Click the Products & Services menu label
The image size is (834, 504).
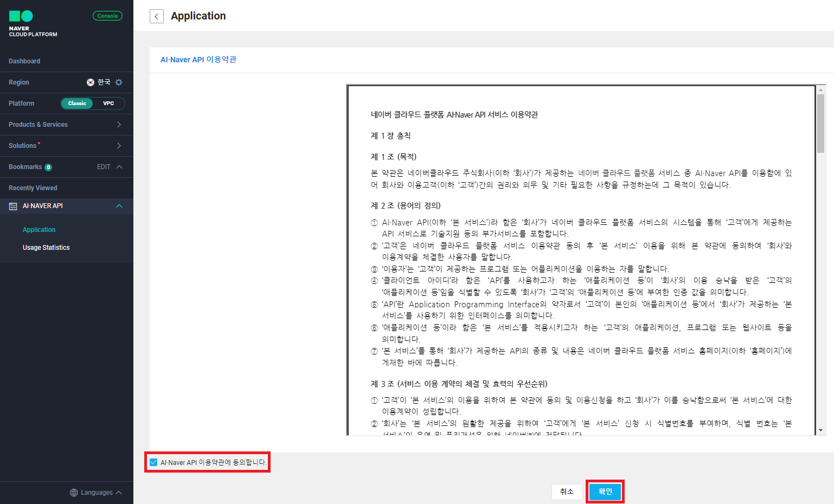coord(38,125)
